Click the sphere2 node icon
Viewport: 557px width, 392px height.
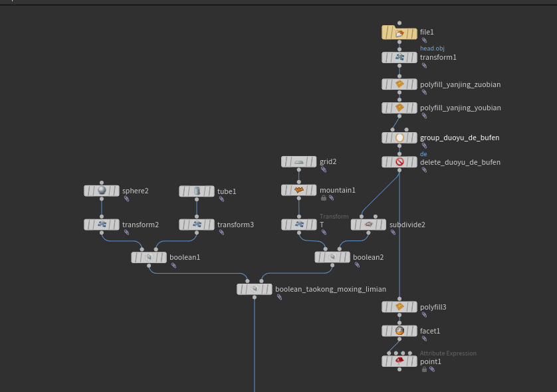tap(102, 191)
